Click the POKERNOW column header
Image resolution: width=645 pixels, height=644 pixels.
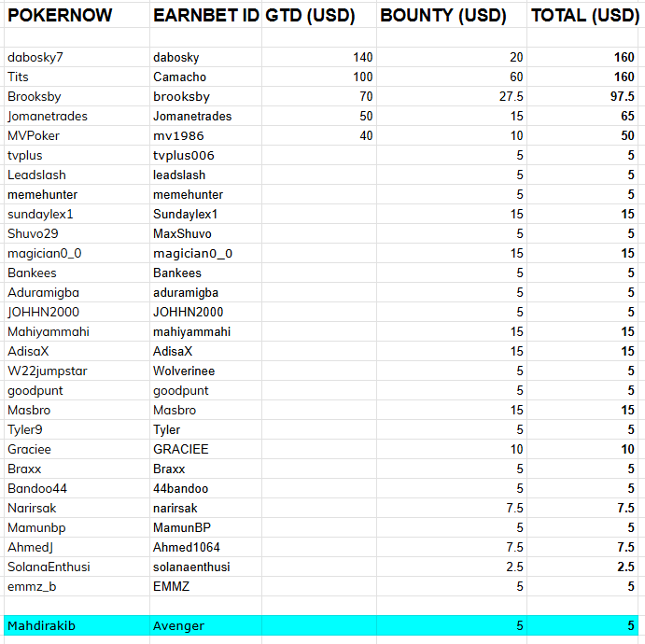60,16
